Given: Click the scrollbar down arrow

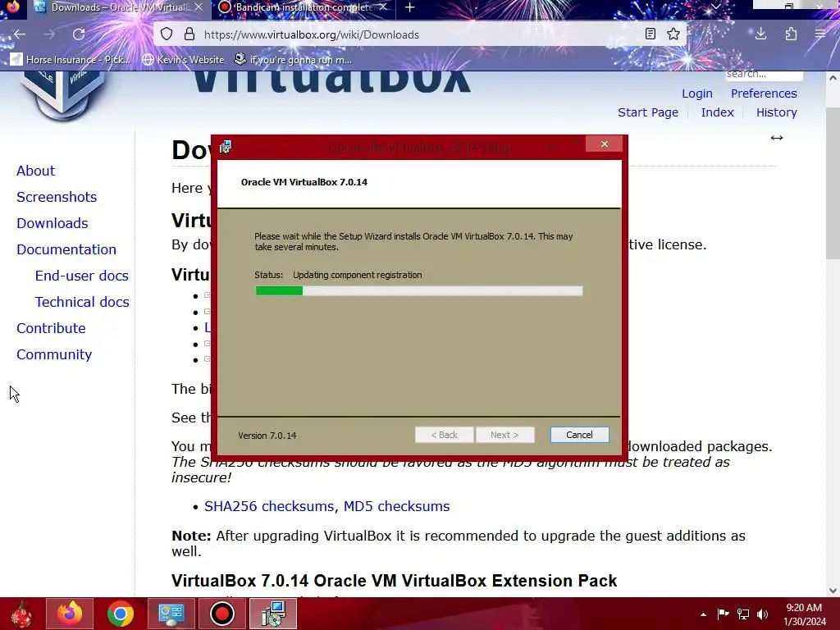Looking at the screenshot, I should point(833,591).
